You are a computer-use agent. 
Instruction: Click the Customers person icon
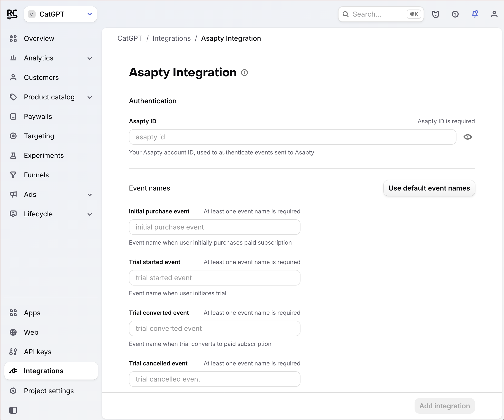(13, 77)
